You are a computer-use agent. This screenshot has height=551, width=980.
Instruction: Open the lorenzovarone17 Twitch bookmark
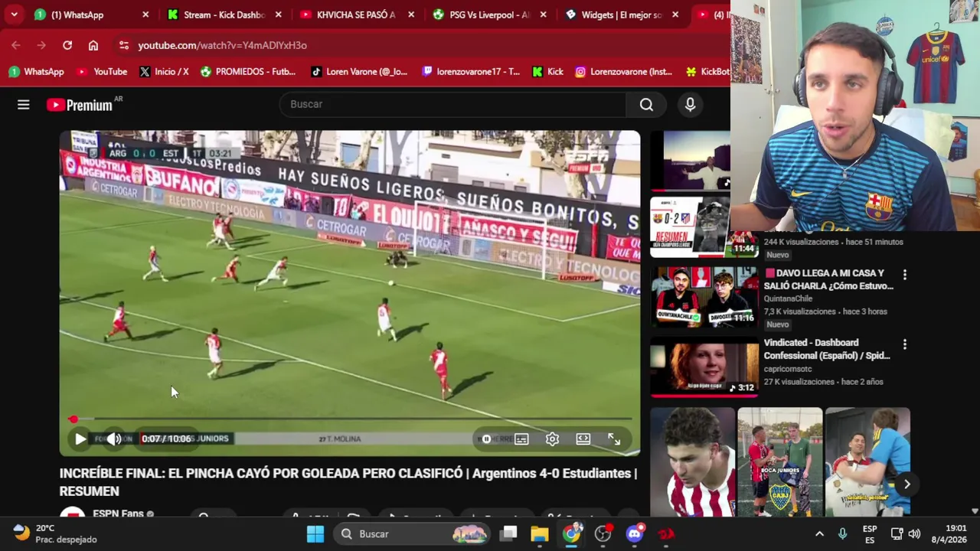coord(471,72)
